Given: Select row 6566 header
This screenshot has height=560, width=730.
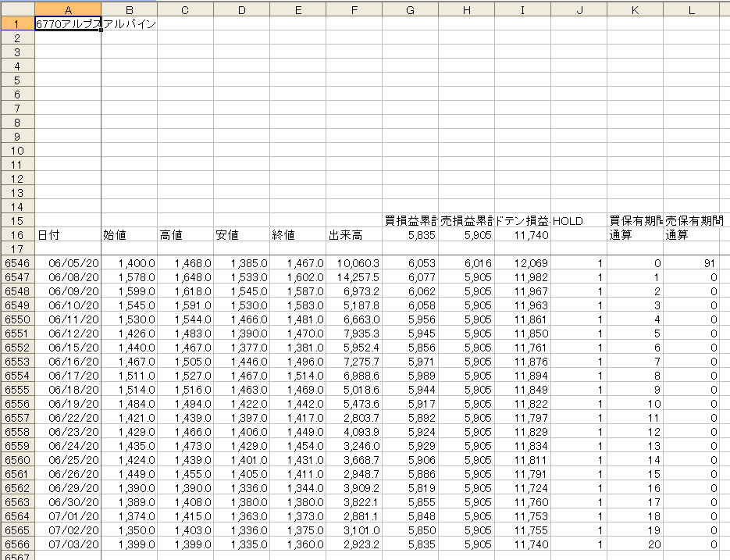Looking at the screenshot, I should pos(17,544).
